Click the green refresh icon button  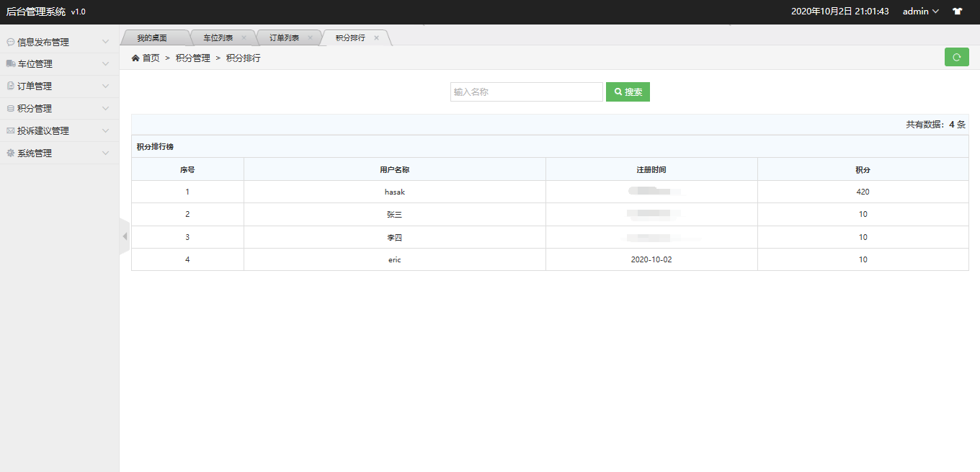click(x=956, y=57)
